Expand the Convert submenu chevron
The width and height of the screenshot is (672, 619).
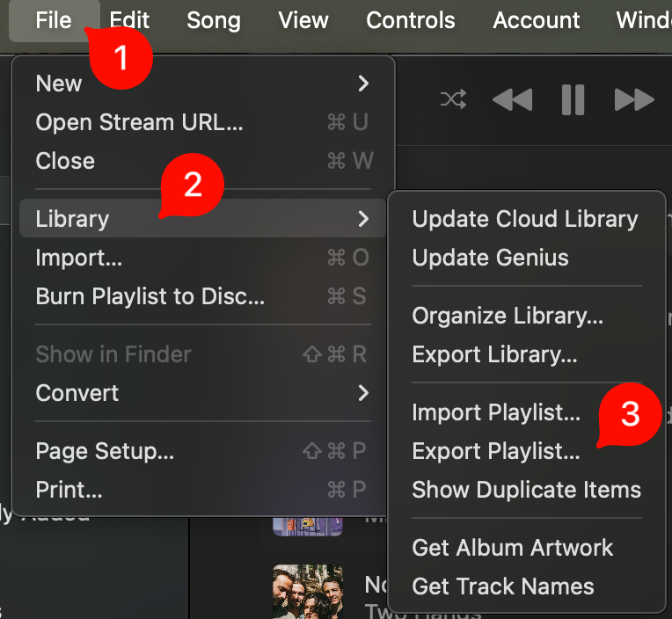(x=363, y=392)
